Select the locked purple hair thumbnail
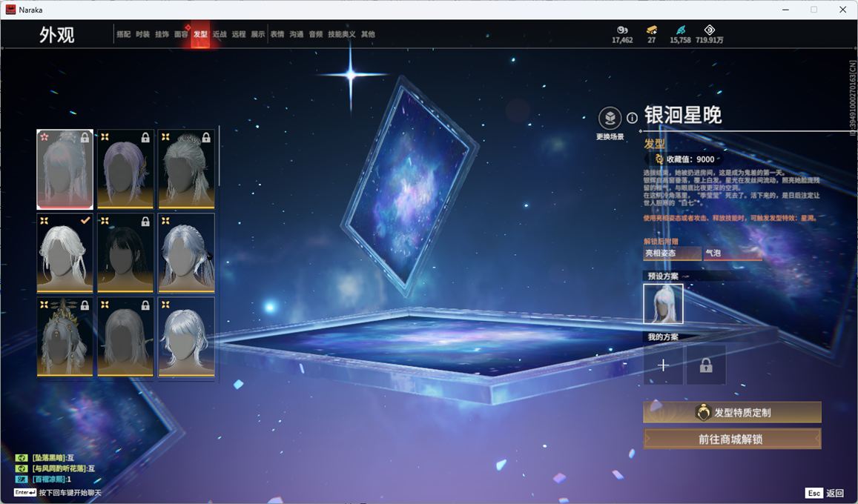Viewport: 858px width, 504px height. tap(125, 170)
